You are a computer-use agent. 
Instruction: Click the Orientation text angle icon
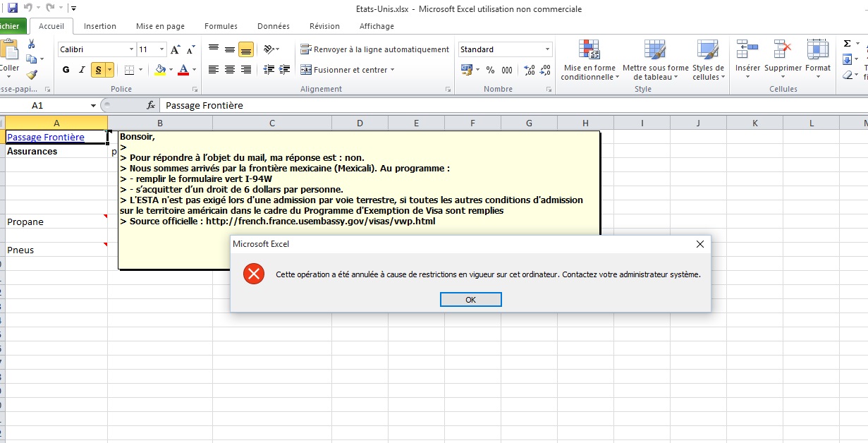pyautogui.click(x=269, y=49)
